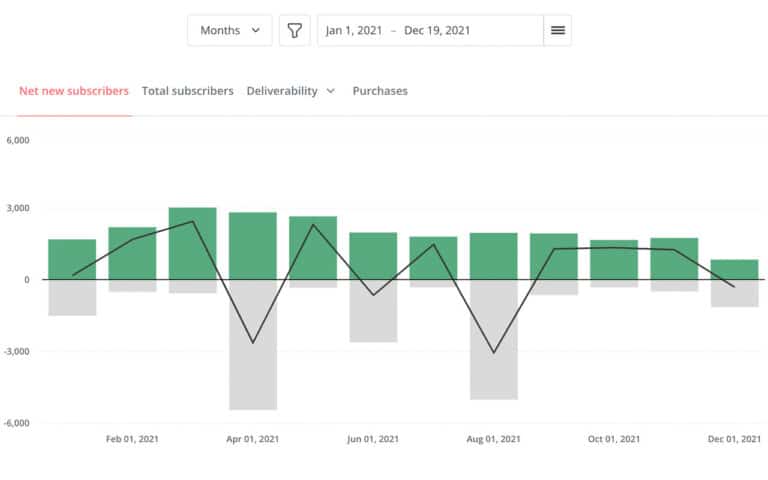Screen dimensions: 768x480
Task: Open the filter funnel icon
Action: (x=294, y=30)
